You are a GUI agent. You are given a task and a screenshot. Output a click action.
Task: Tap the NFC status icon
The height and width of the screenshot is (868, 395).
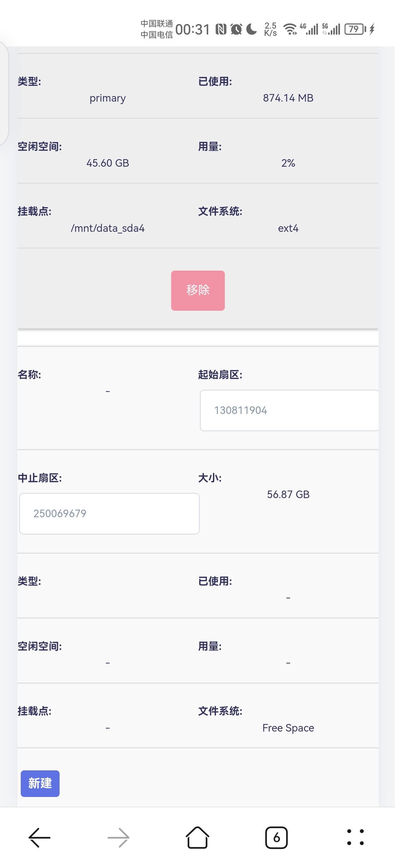click(221, 29)
